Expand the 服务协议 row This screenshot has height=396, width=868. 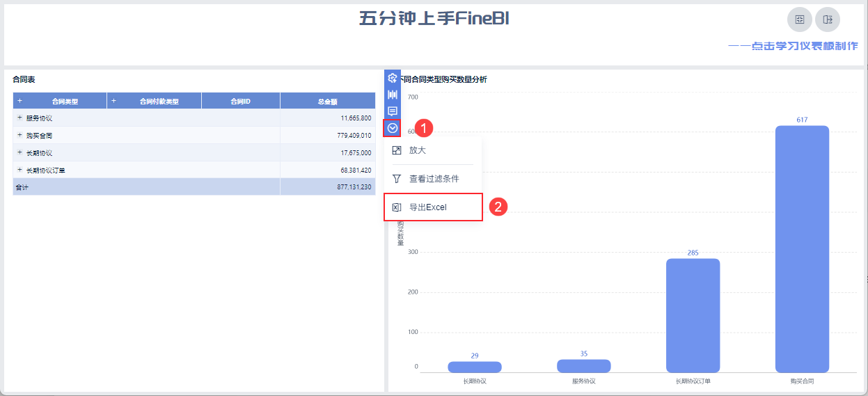[x=19, y=118]
